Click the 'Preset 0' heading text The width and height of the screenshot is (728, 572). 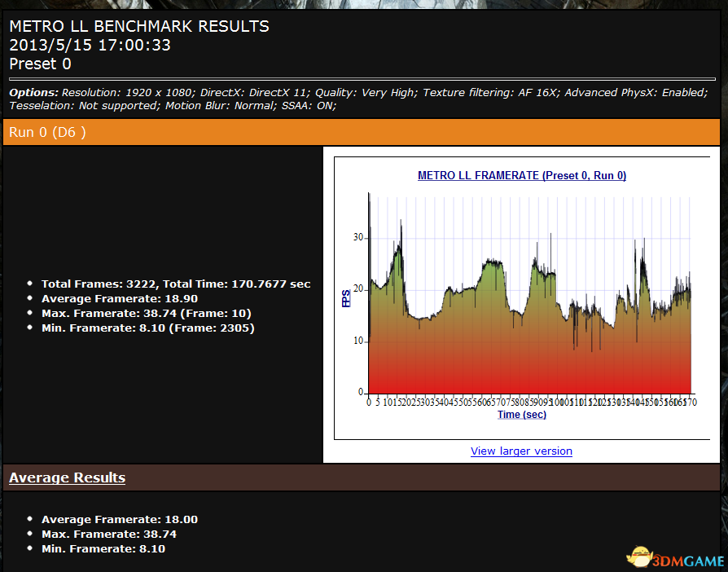[x=41, y=64]
